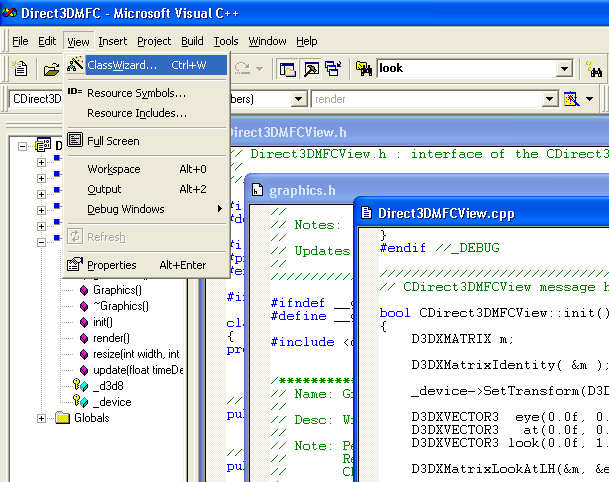
Task: Select resize(int width method in tree
Action: 136,354
